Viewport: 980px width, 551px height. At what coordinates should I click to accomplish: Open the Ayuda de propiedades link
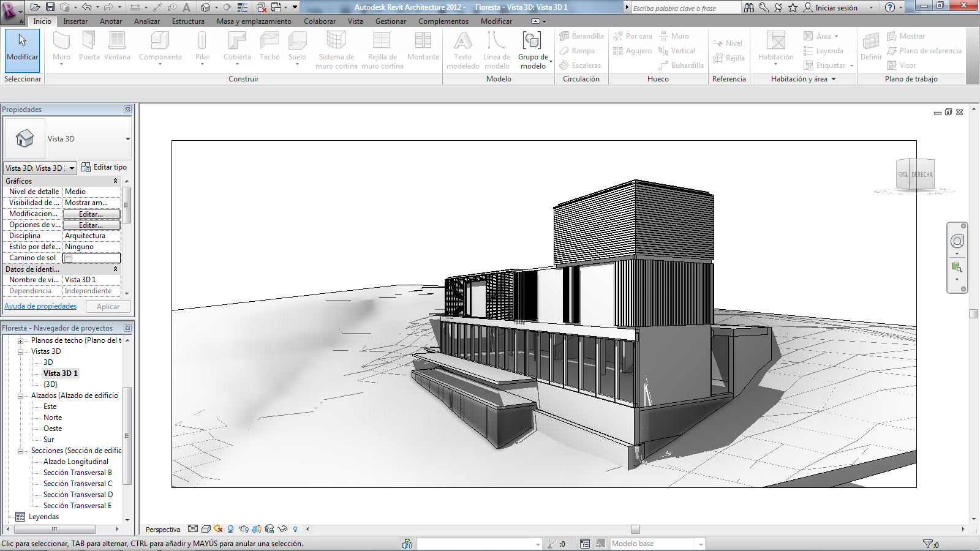[x=40, y=305]
